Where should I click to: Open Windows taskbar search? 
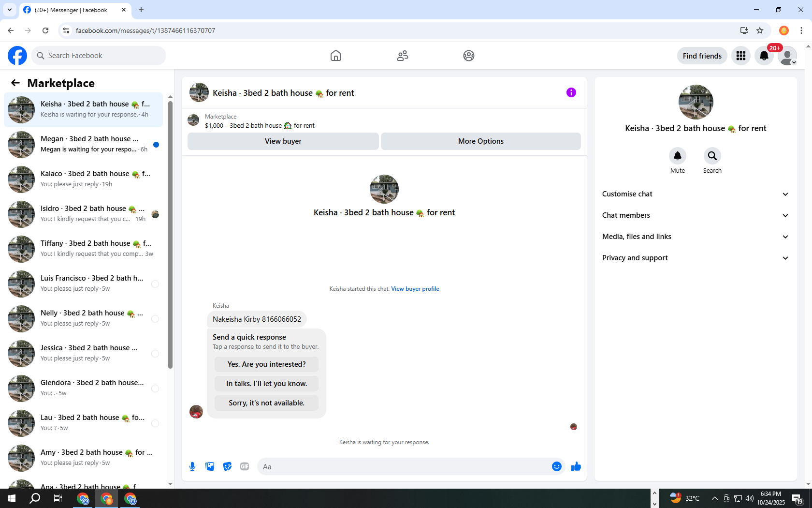[x=35, y=498]
